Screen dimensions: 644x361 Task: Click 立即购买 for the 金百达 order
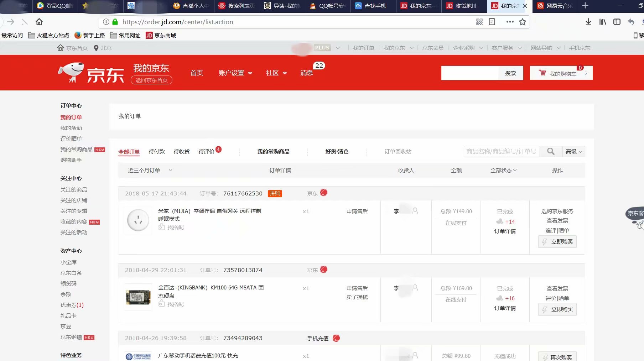coord(557,309)
